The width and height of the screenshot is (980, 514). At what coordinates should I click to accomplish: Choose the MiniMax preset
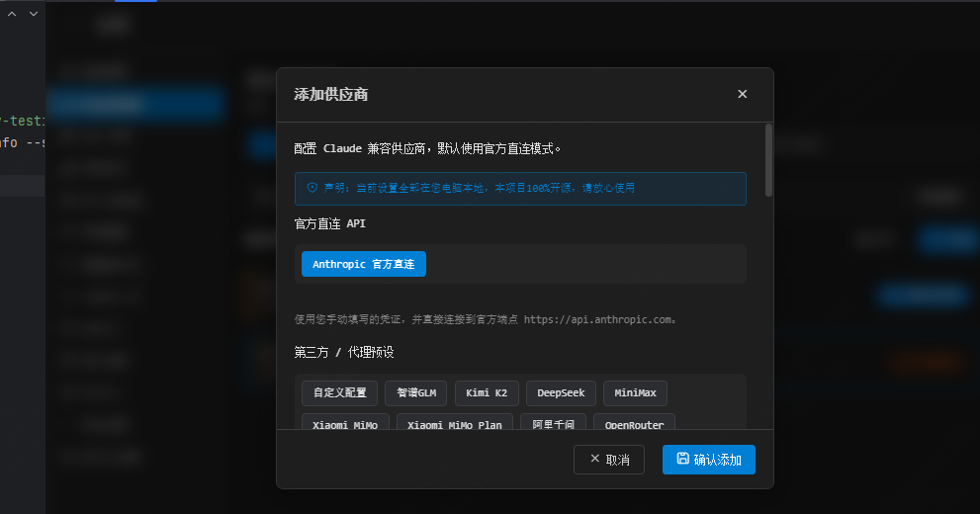635,392
